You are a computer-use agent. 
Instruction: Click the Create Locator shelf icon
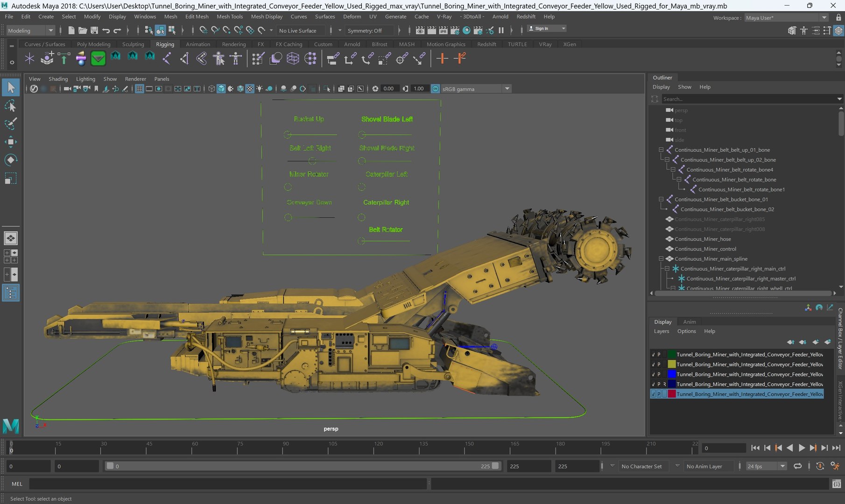29,58
